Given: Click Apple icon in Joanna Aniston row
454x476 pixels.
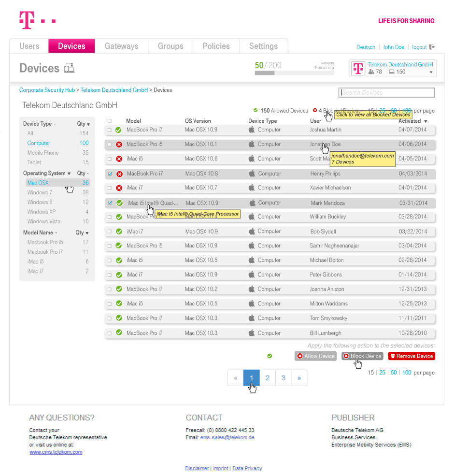Looking at the screenshot, I should pos(252,289).
